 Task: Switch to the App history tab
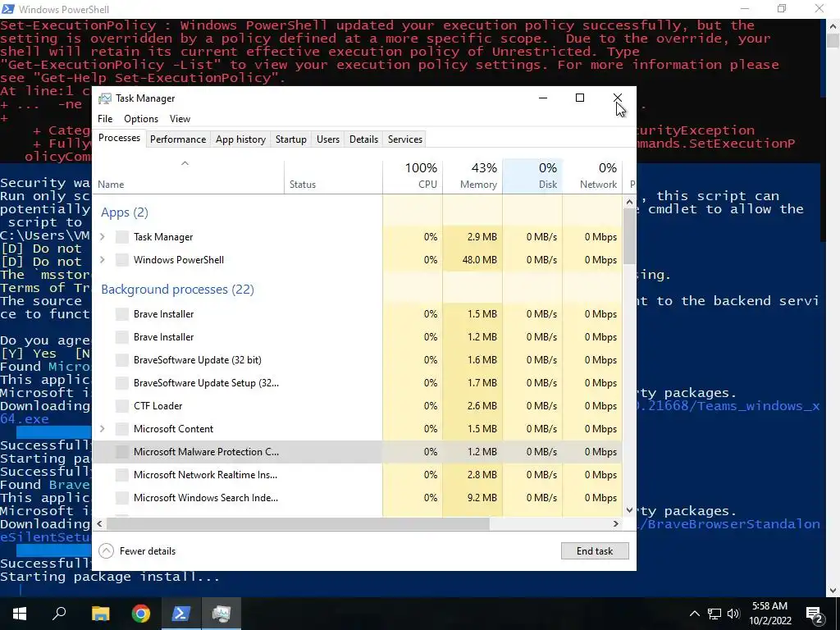[x=240, y=139]
